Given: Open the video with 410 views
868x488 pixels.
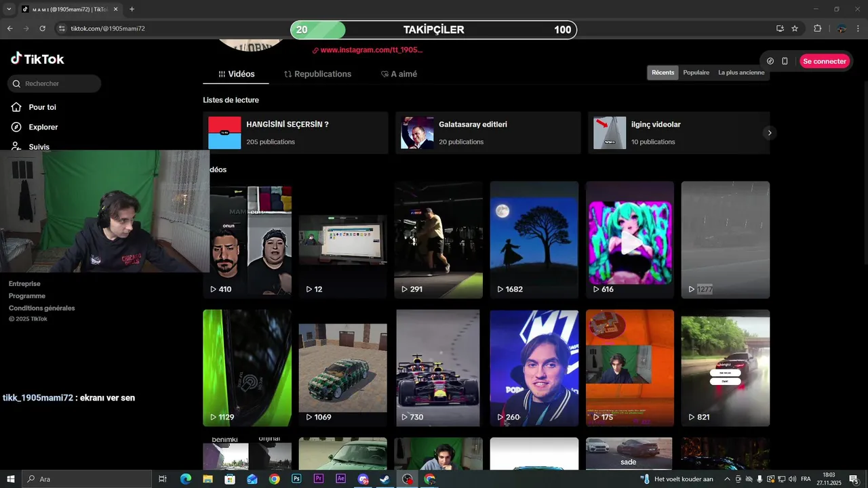Looking at the screenshot, I should point(248,241).
